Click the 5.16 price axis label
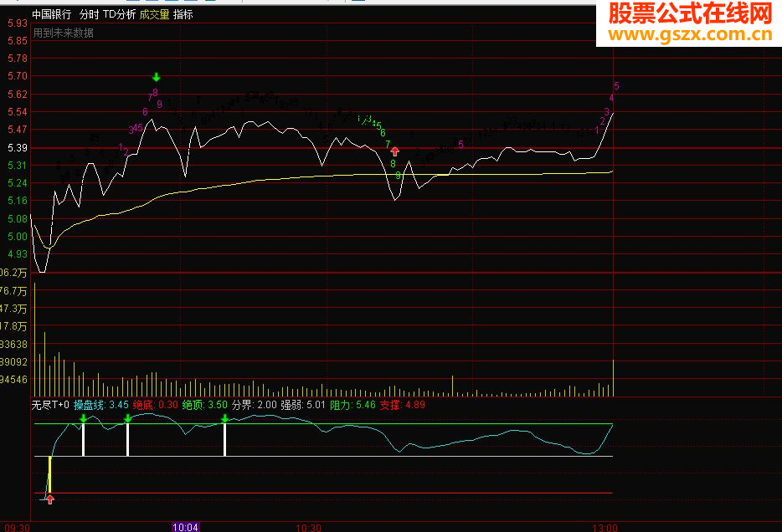782x532 pixels. click(x=18, y=200)
